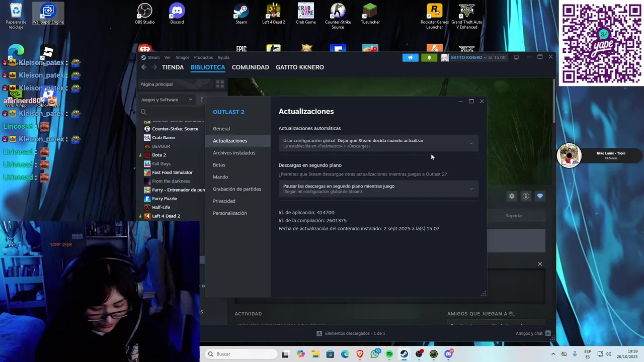Select Half-Life in library list

pos(161,207)
